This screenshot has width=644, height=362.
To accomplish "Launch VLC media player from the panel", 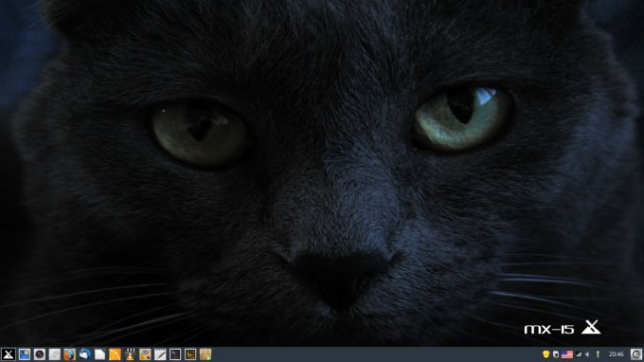I will click(130, 354).
